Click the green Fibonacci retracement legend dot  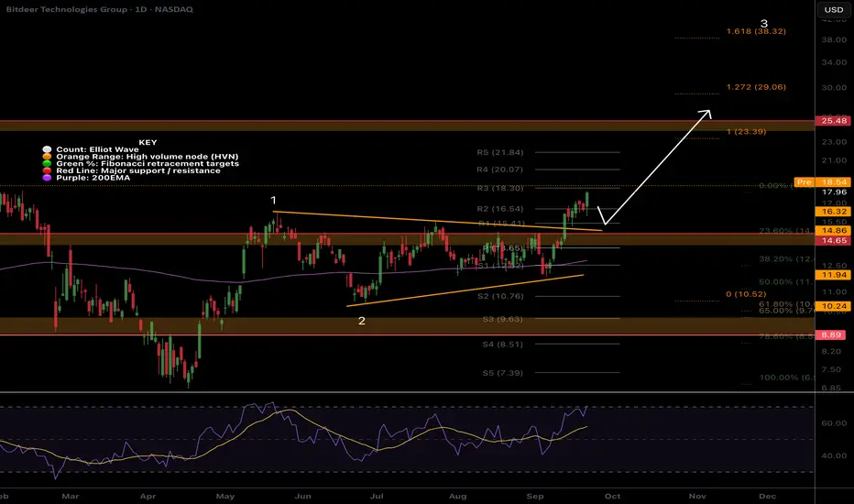[47, 164]
